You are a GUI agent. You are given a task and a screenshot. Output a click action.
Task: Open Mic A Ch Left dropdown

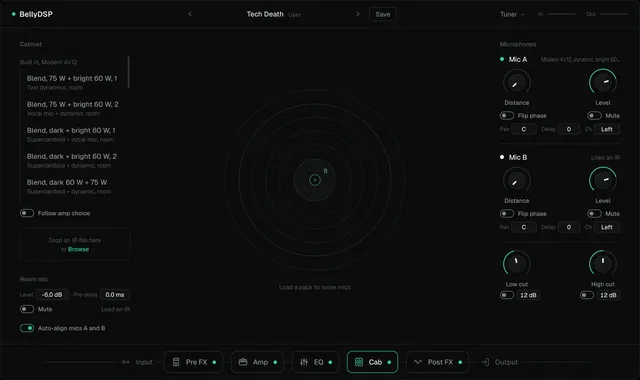[x=607, y=129]
